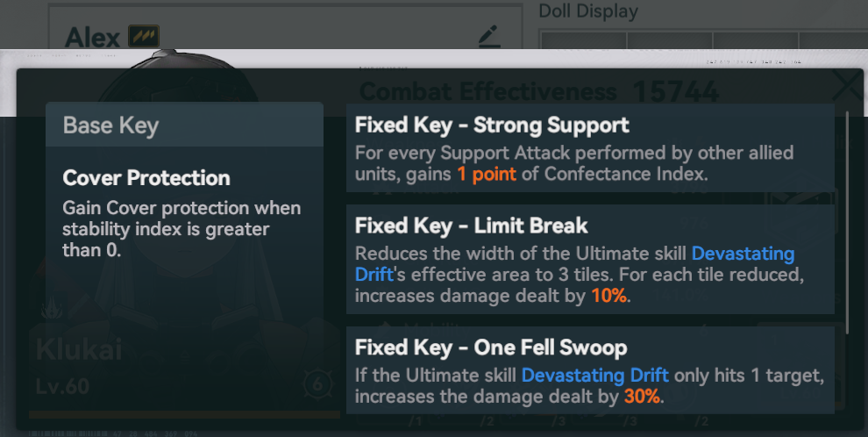Click the Combat Effectiveness 15744 value
This screenshot has height=437, width=868.
675,91
